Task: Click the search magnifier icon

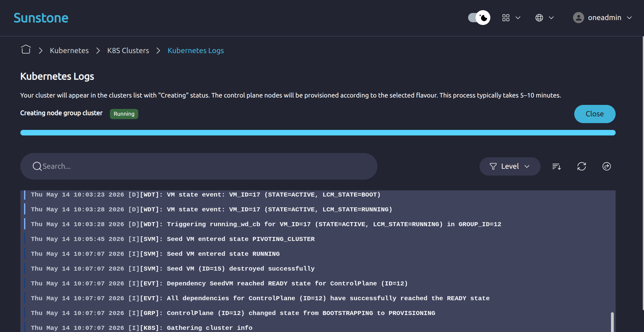Action: tap(37, 166)
